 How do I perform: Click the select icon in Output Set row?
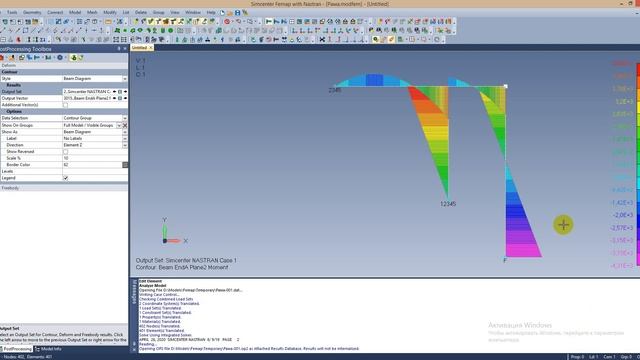pos(120,91)
